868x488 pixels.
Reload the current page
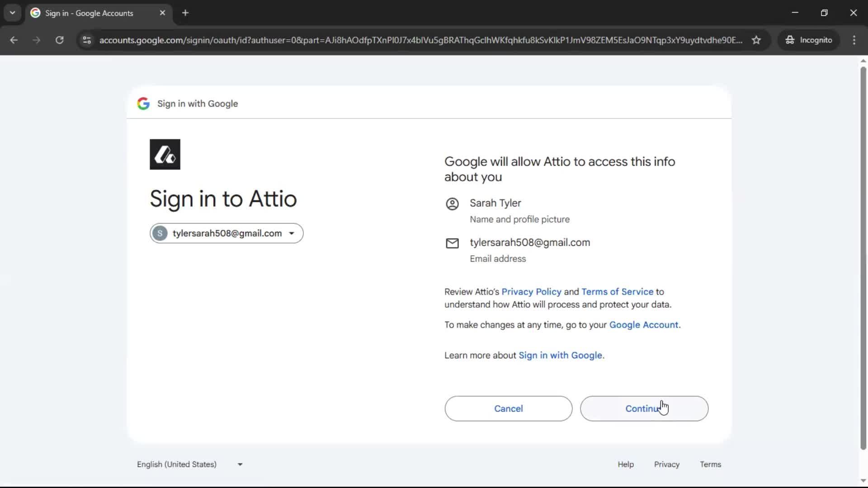click(x=59, y=40)
